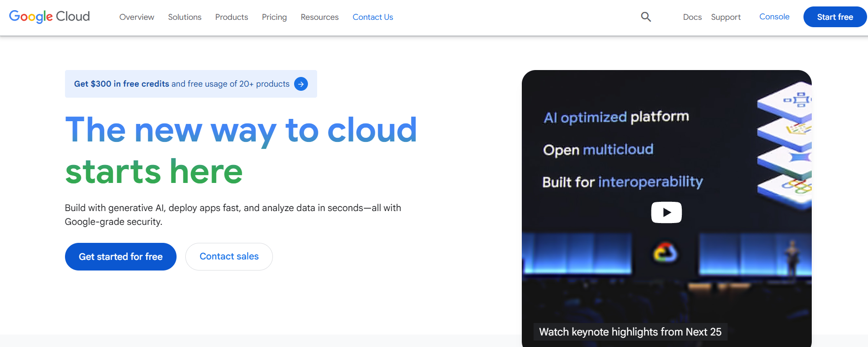Open the Docs link
Image resolution: width=868 pixels, height=347 pixels.
coord(692,17)
